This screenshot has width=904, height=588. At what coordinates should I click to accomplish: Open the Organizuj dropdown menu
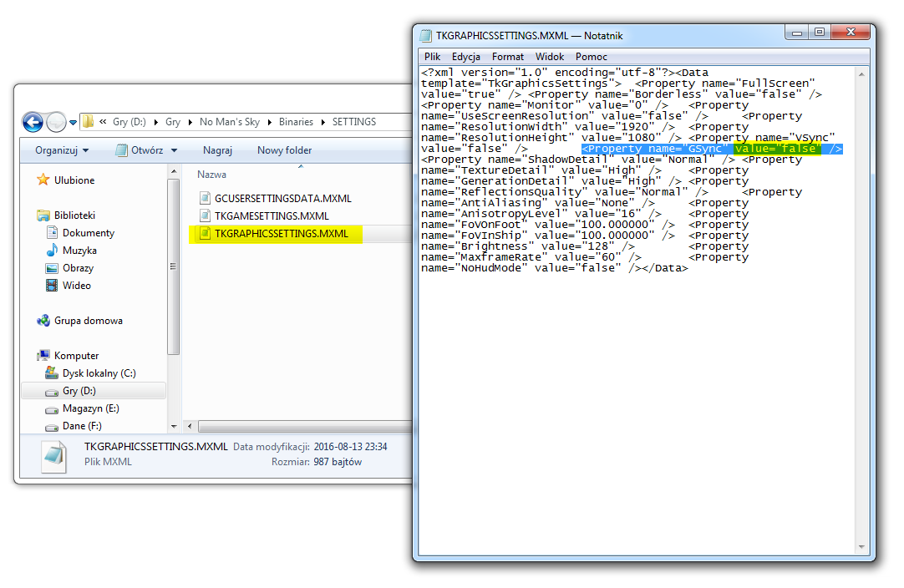click(62, 150)
